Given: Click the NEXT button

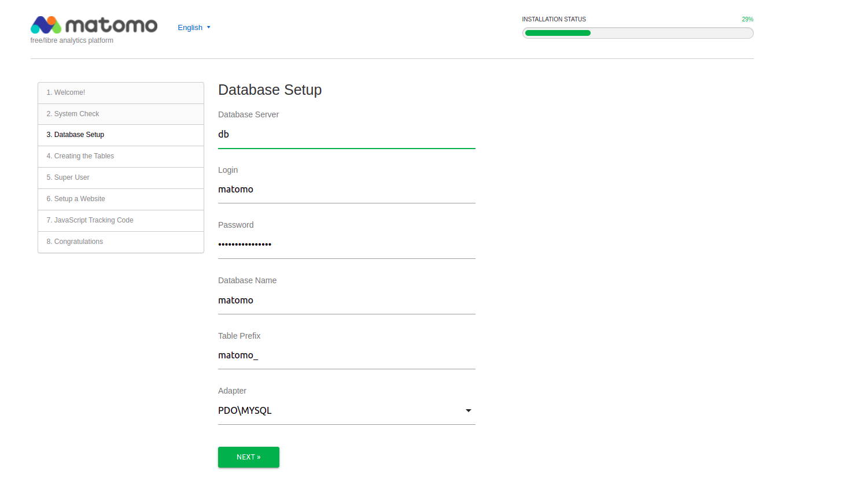Looking at the screenshot, I should point(248,457).
